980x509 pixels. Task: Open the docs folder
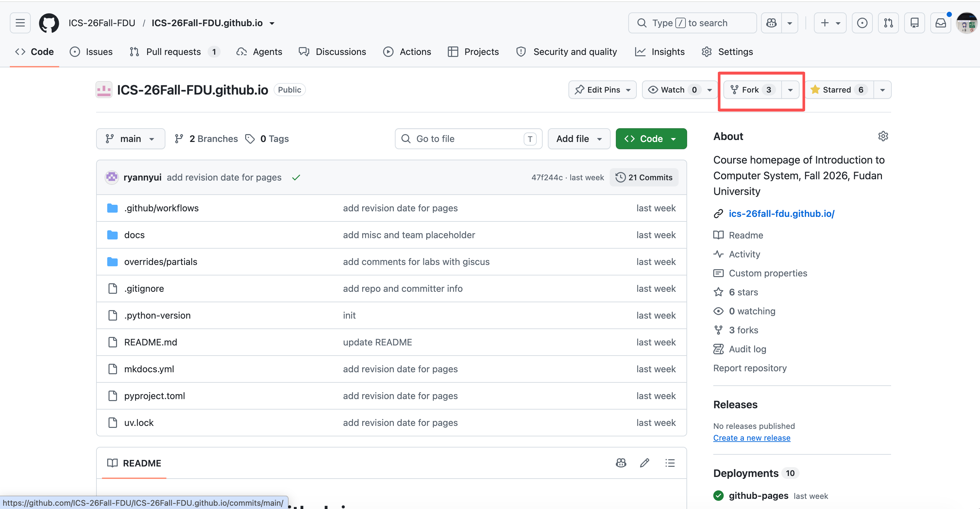pos(134,235)
